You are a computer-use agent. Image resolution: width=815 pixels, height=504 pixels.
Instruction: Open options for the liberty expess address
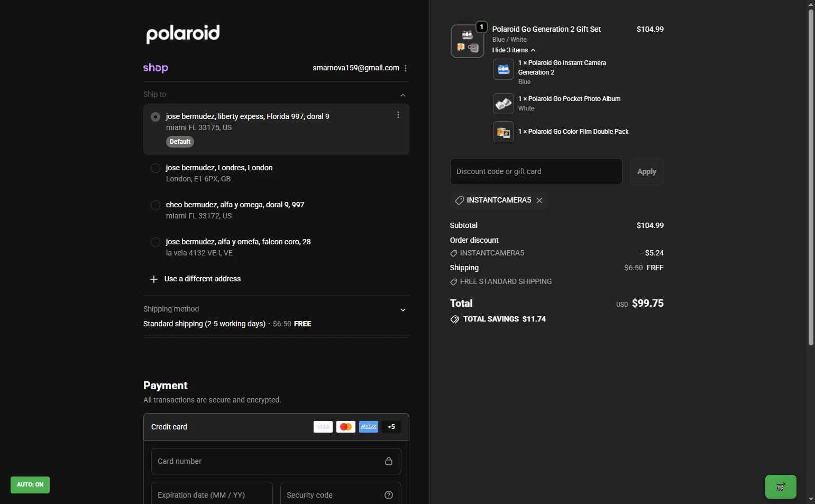(x=398, y=115)
